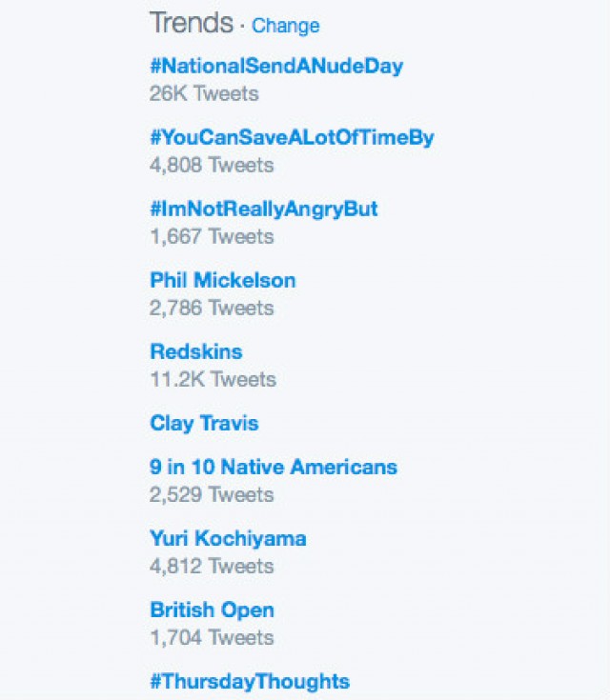The height and width of the screenshot is (700, 610).
Task: Open the #YouCanSaveALotOfTimeBy hashtag
Action: click(x=292, y=137)
